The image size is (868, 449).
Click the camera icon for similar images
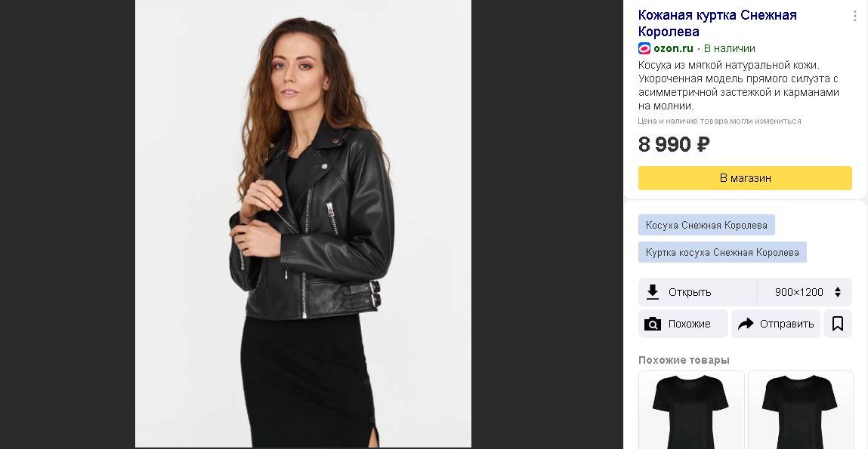pos(653,324)
